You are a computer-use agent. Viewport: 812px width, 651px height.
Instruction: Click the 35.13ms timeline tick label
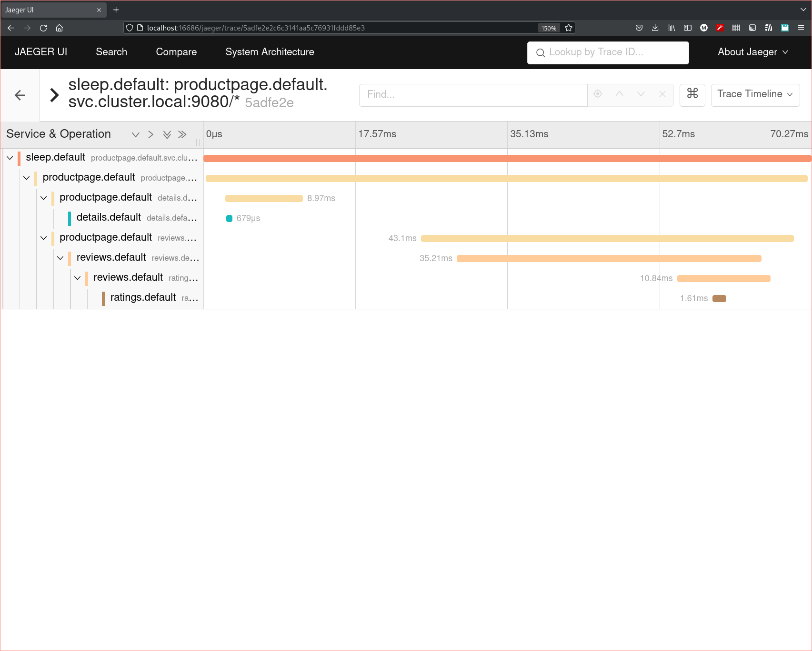pos(529,134)
